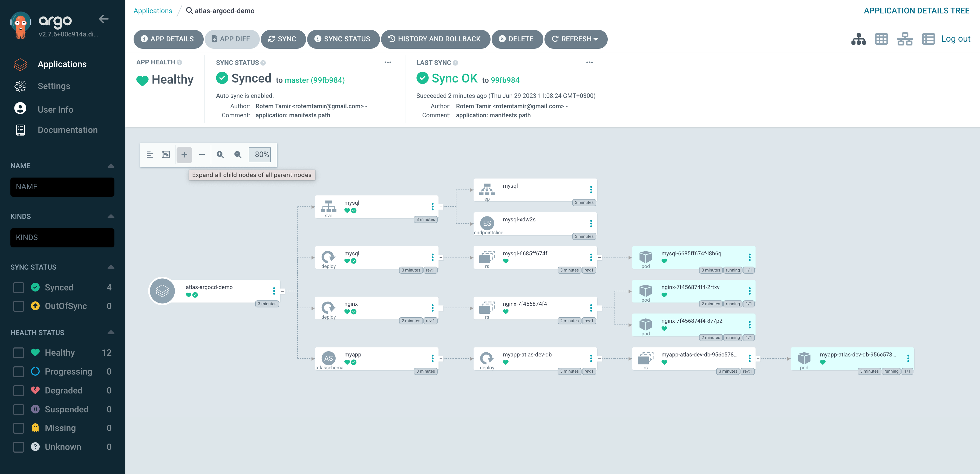Click the fit-to-screen icon in graph toolbar

166,155
